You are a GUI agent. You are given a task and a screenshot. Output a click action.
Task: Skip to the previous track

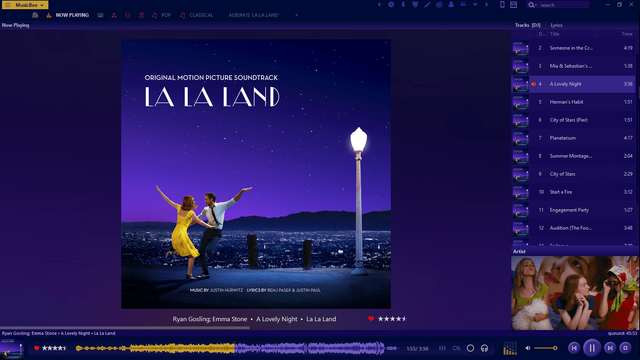[574, 348]
